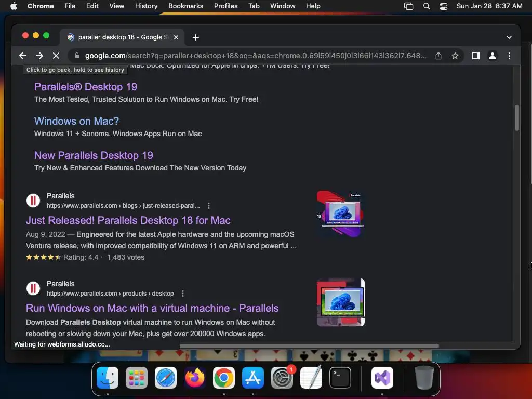Stop loading the page
Screen dimensions: 532x399
pyautogui.click(x=56, y=56)
